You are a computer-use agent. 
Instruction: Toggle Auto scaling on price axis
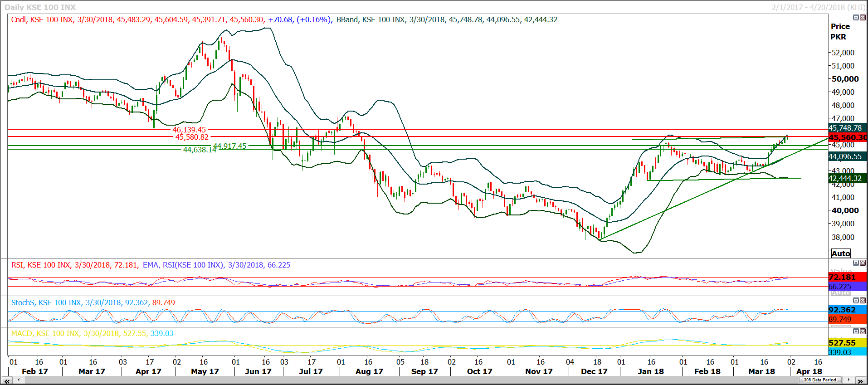click(840, 253)
